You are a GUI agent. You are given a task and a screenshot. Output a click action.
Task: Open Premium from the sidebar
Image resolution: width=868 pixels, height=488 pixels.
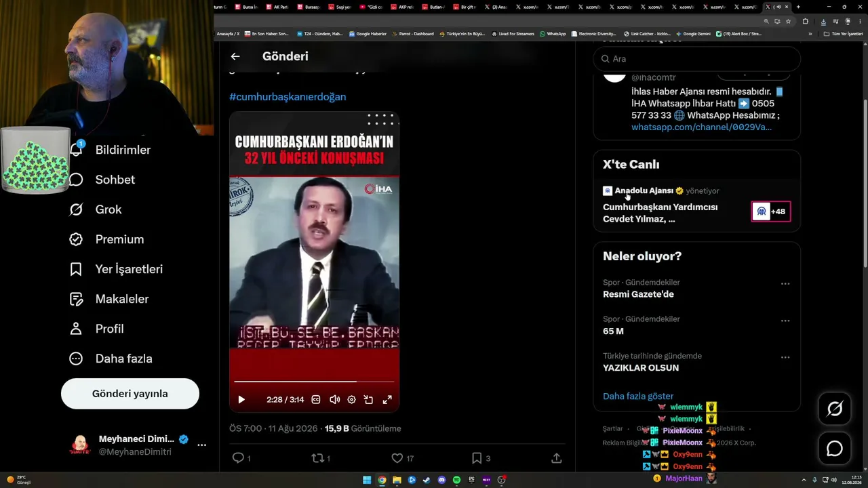coord(106,239)
